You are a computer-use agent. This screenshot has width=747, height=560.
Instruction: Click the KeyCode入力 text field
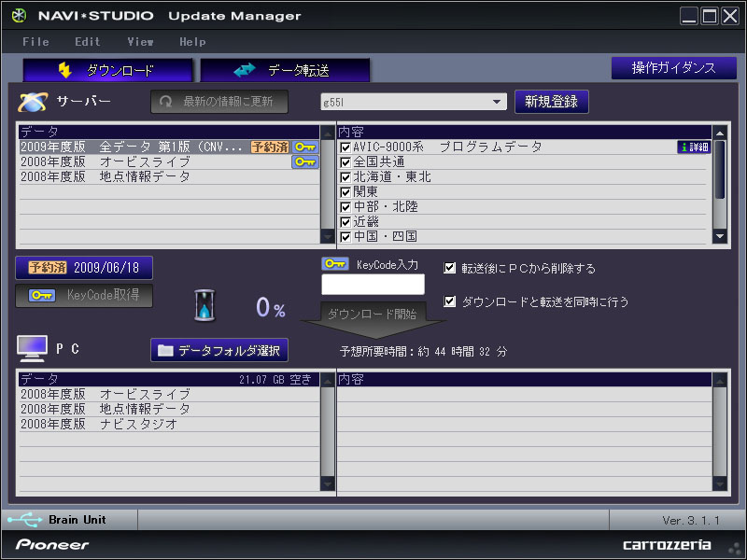373,285
